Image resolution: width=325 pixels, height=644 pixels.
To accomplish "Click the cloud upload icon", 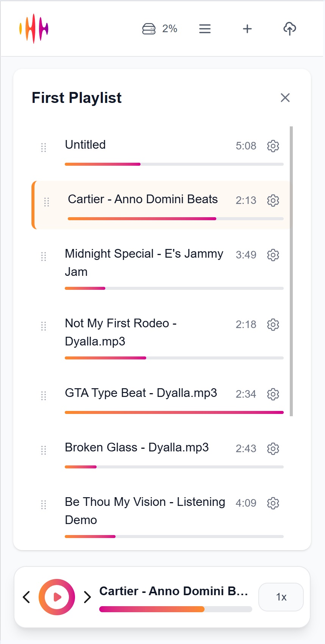I will pos(290,29).
